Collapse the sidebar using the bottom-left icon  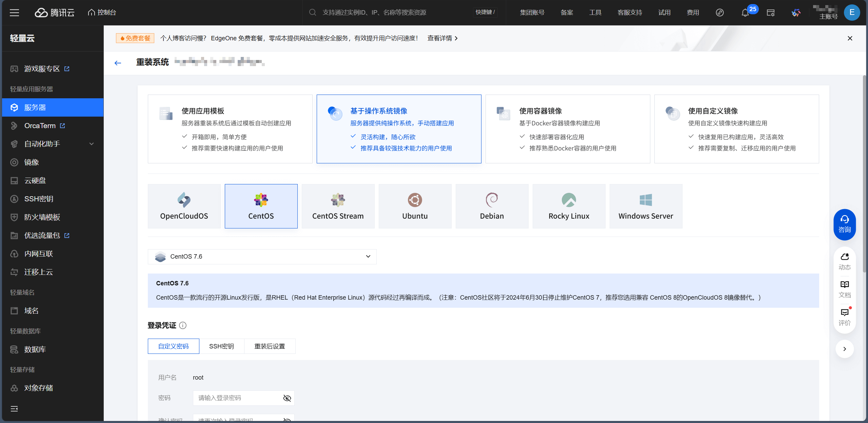[14, 409]
